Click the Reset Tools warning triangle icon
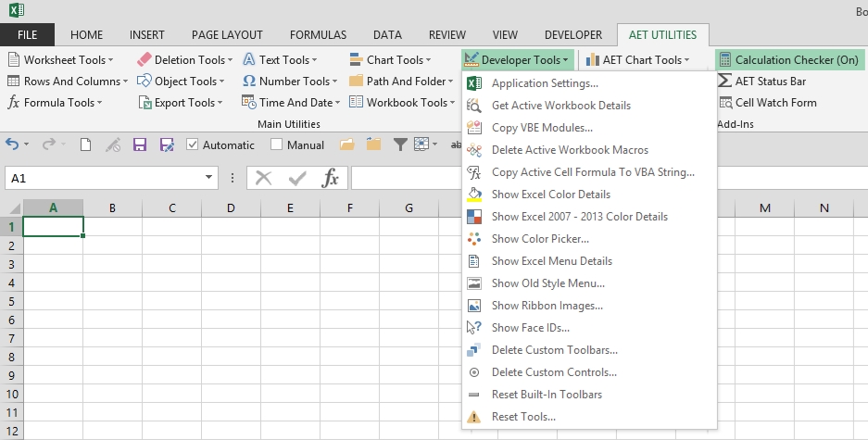The height and width of the screenshot is (440, 868). (474, 417)
